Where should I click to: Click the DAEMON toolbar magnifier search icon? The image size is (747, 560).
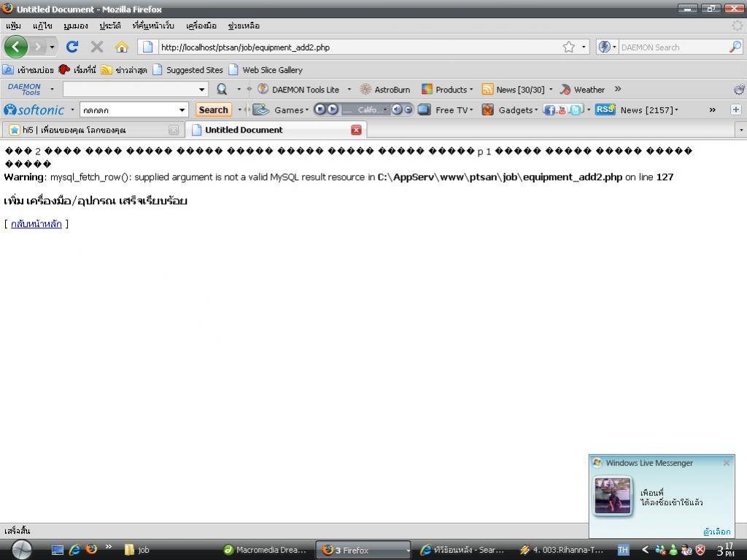[x=222, y=89]
